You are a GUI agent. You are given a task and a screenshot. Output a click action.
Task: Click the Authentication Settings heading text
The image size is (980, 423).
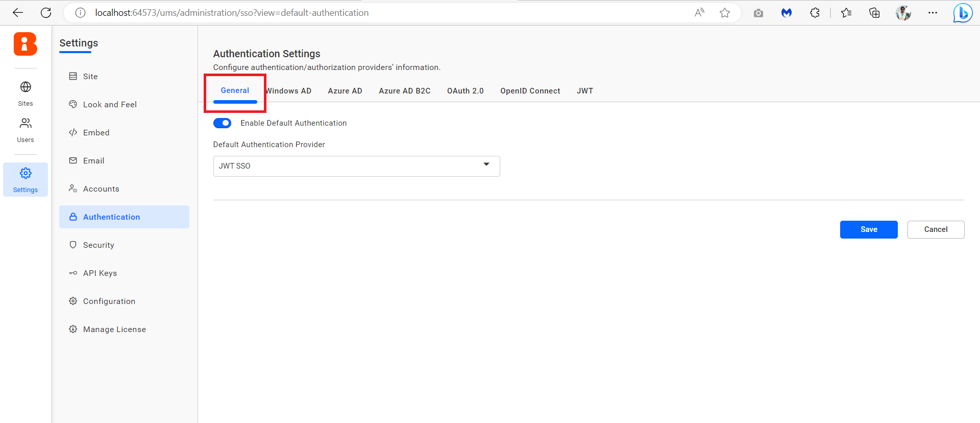[266, 54]
